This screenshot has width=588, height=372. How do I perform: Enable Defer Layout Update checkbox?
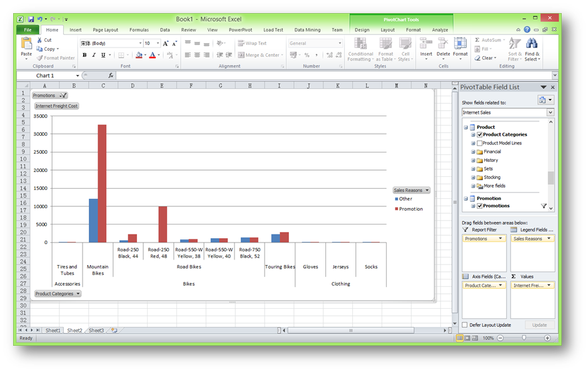pyautogui.click(x=464, y=325)
